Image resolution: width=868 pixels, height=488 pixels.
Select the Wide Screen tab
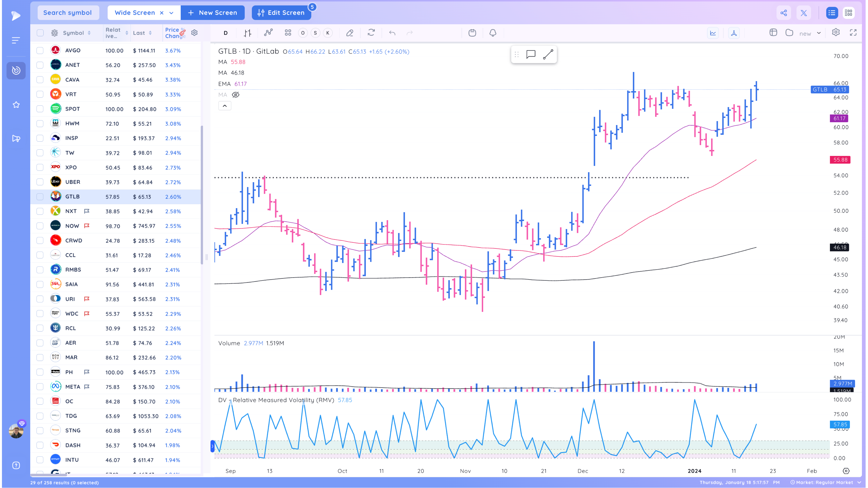tap(135, 13)
